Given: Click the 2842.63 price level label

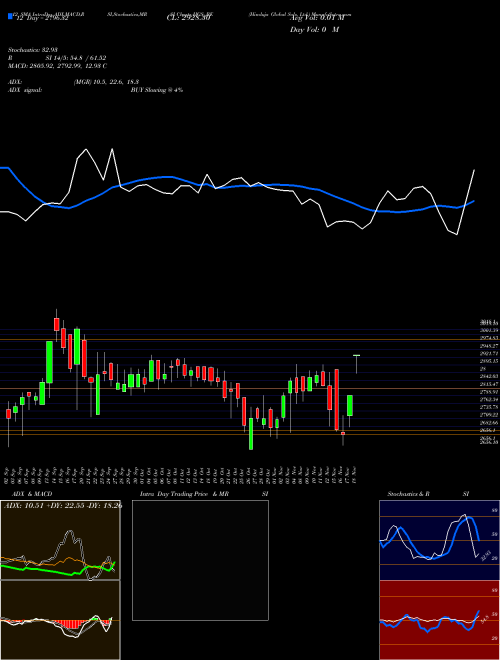Looking at the screenshot, I should (x=489, y=376).
